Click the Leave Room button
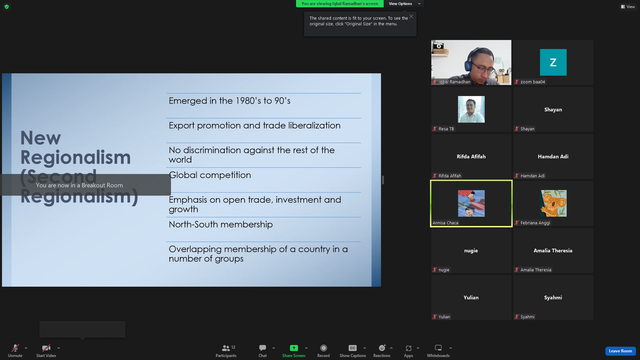 click(x=620, y=351)
